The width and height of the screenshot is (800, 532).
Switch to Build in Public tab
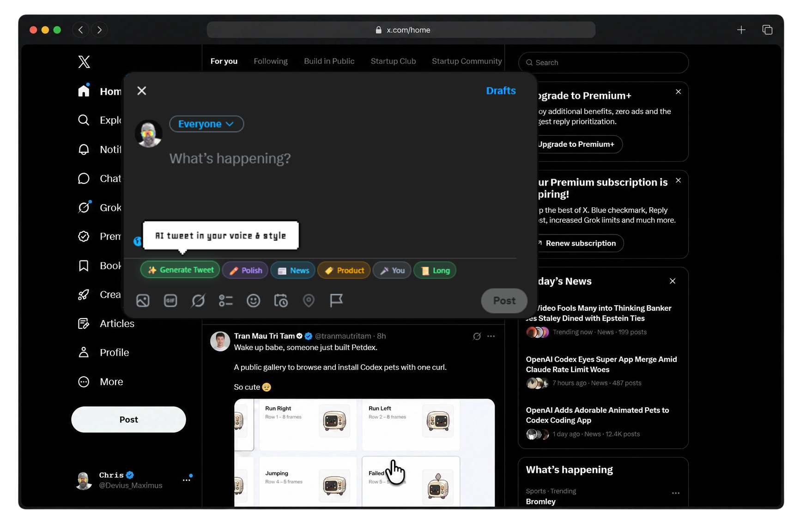coord(329,61)
